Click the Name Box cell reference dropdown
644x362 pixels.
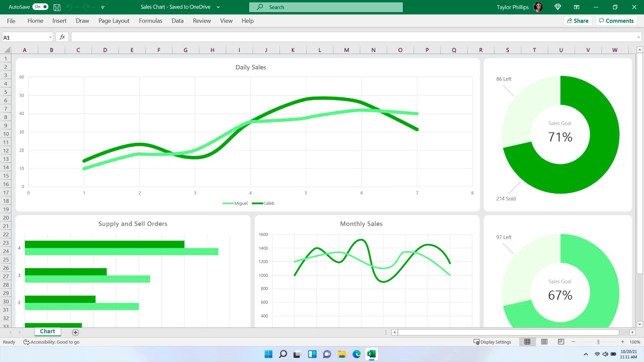tap(49, 37)
